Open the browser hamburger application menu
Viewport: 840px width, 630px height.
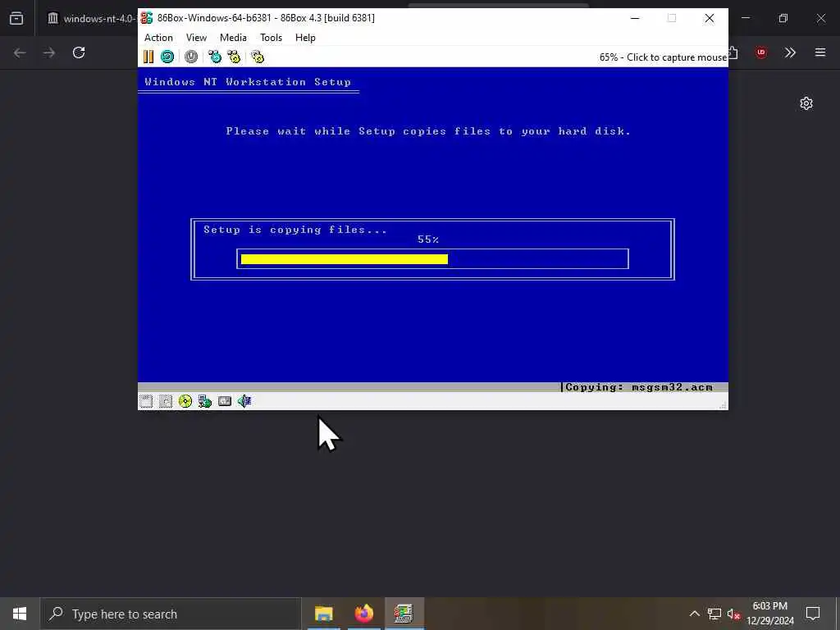(x=820, y=52)
